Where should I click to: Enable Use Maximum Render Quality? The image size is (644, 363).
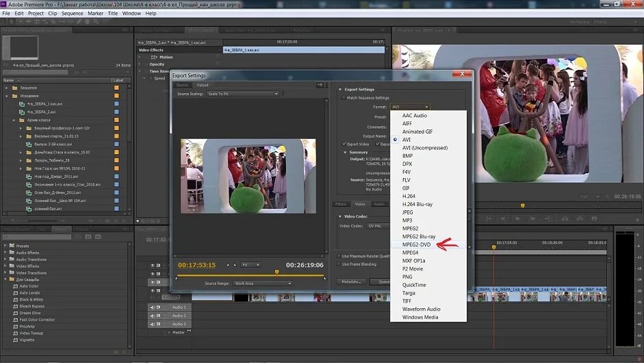click(x=339, y=256)
